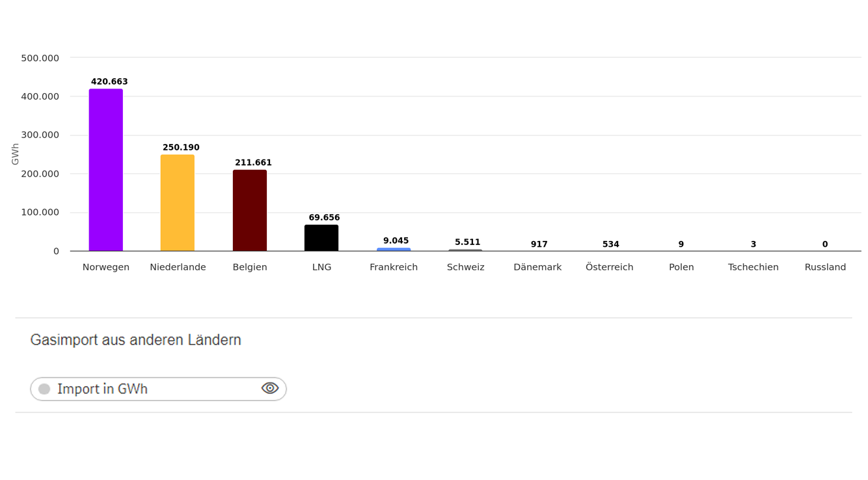The height and width of the screenshot is (480, 868).
Task: Click the value label 0 above Russland
Action: click(x=825, y=244)
